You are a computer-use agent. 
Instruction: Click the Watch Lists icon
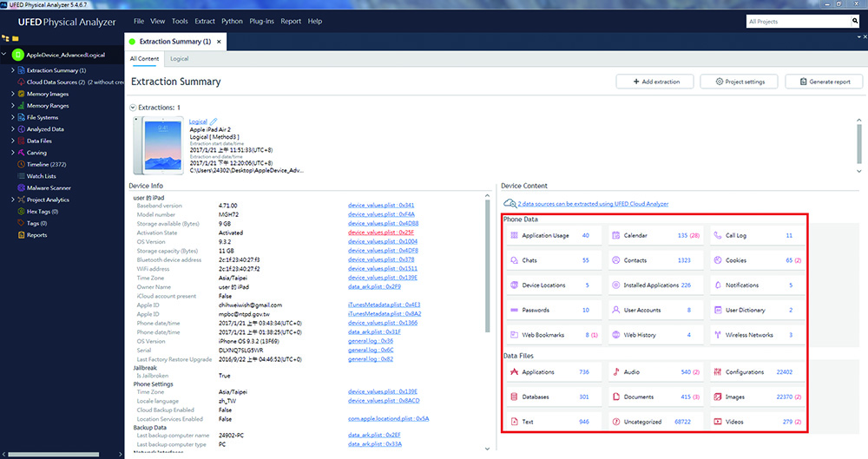coord(21,176)
